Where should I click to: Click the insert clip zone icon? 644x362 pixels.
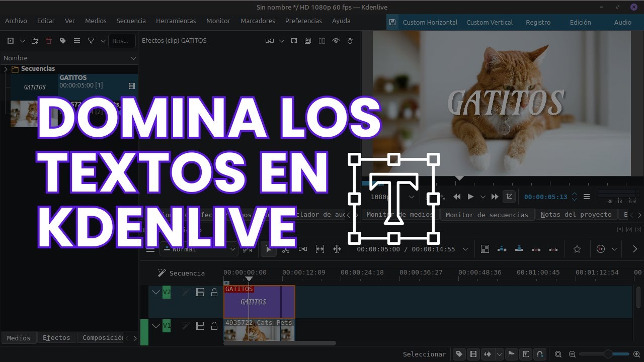pyautogui.click(x=502, y=249)
